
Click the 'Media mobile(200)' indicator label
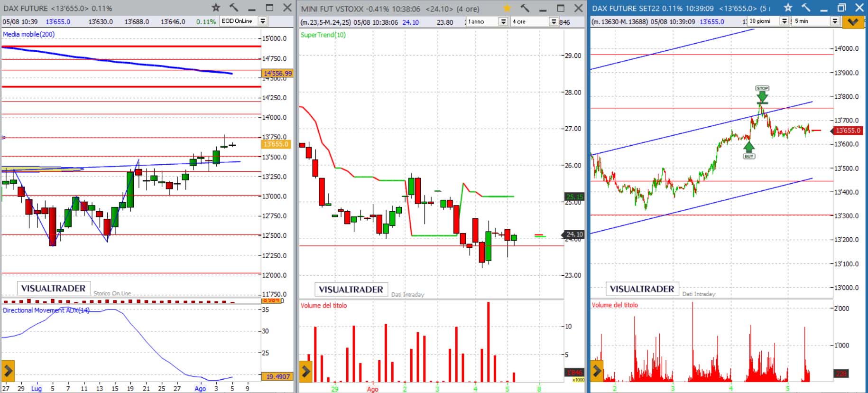pyautogui.click(x=29, y=34)
